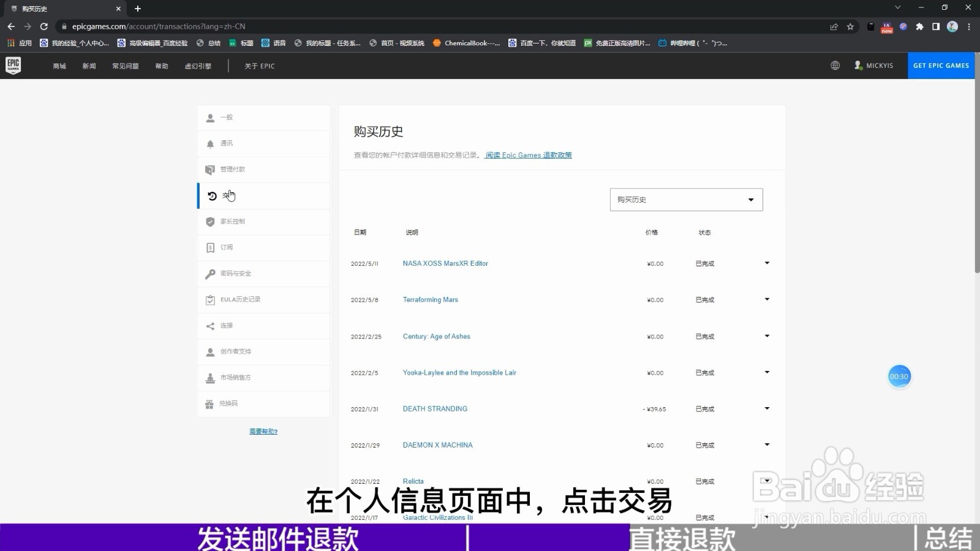Open the Epic Games refund policy link
Viewport: 980px width, 551px height.
(529, 156)
